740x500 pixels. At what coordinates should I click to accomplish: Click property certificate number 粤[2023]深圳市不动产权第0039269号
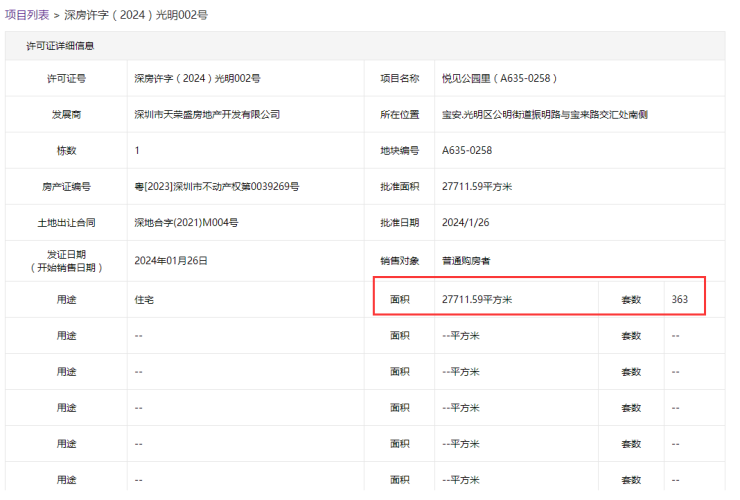(217, 186)
